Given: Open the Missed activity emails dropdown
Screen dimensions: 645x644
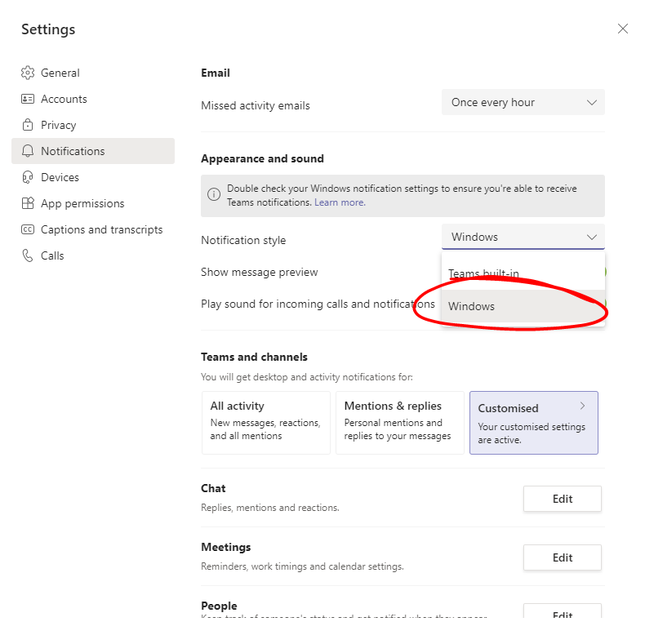Looking at the screenshot, I should click(523, 102).
